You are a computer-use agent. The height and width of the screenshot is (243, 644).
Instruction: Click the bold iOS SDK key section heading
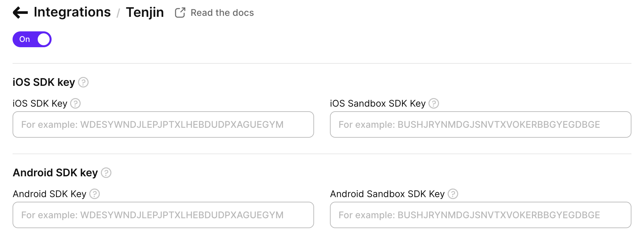tap(44, 82)
